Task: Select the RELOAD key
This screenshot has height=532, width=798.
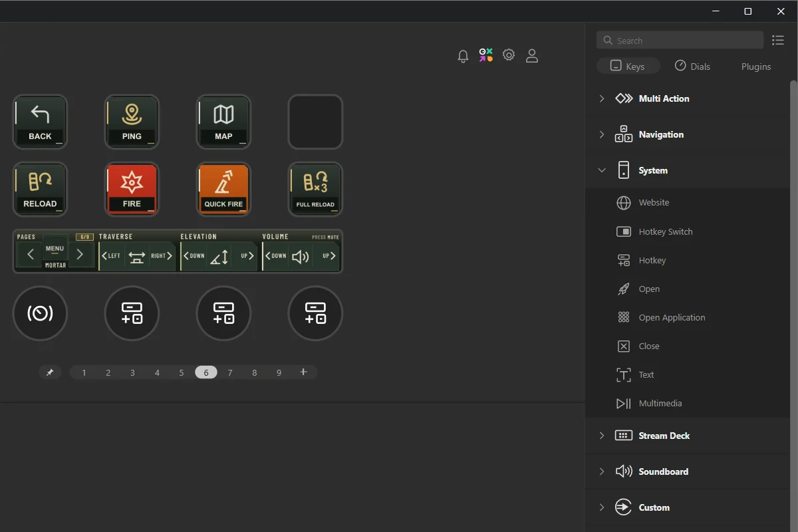Action: [40, 190]
